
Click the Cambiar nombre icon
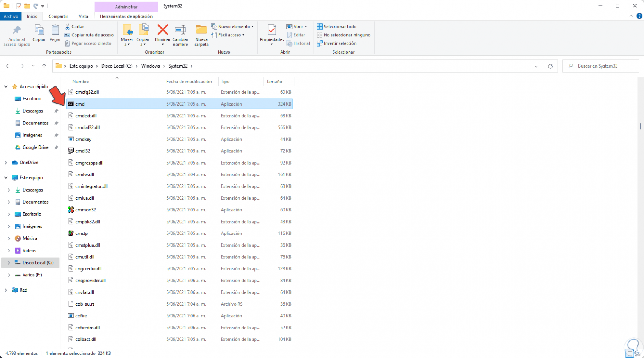[180, 30]
